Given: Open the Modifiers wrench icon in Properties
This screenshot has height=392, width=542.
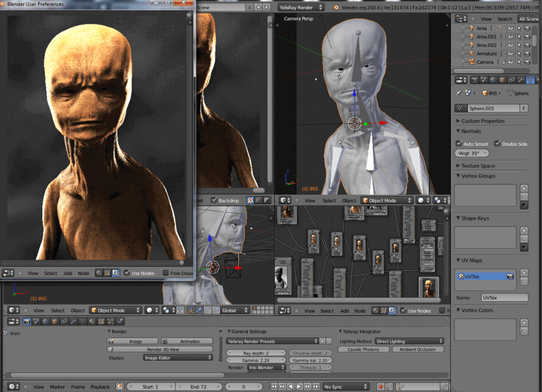Looking at the screenshot, I should click(x=520, y=80).
